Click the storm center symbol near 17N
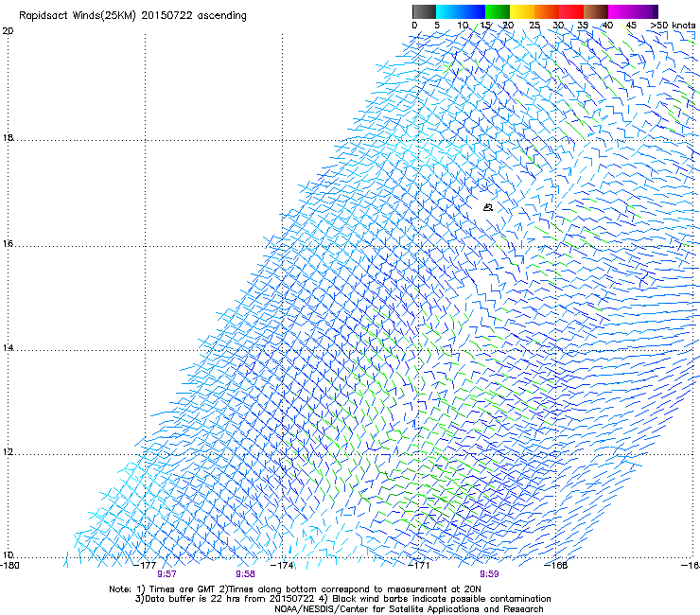The height and width of the screenshot is (615, 700). [x=488, y=207]
